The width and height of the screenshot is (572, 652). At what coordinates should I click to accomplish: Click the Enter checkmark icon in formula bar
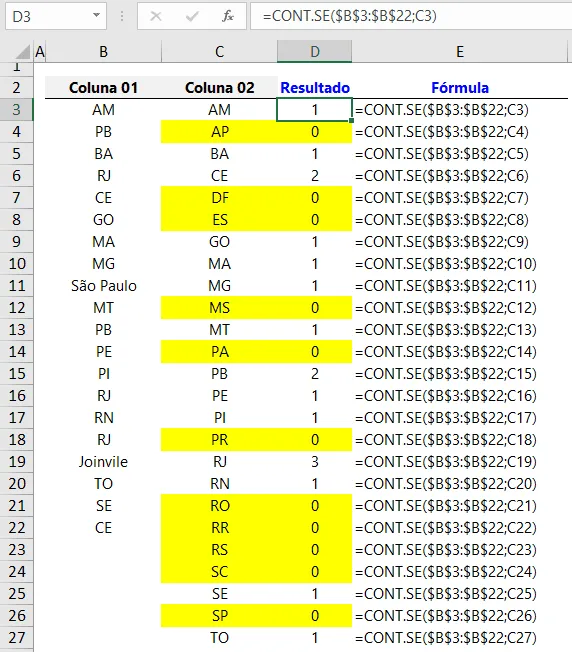192,16
